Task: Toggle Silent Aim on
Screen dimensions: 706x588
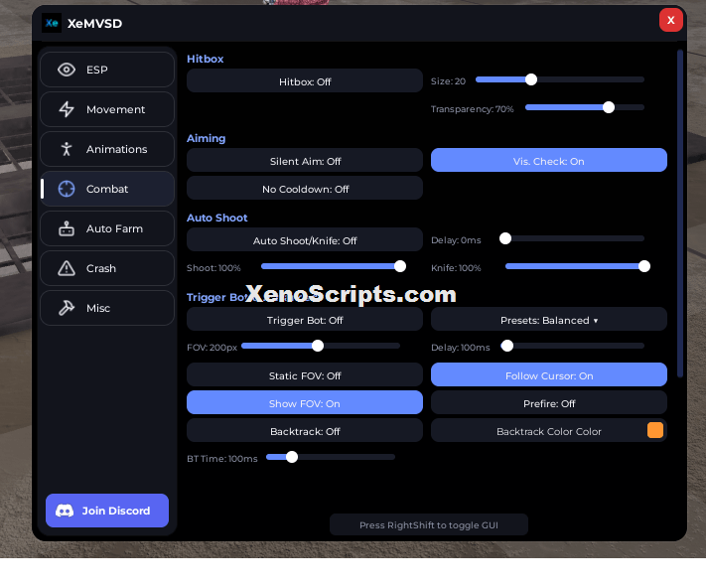Action: pyautogui.click(x=305, y=161)
